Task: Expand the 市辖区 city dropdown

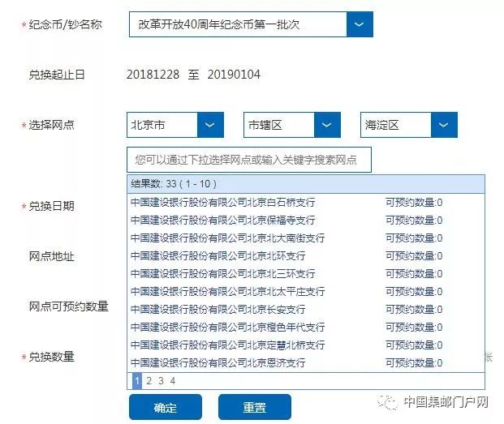Action: (x=327, y=125)
